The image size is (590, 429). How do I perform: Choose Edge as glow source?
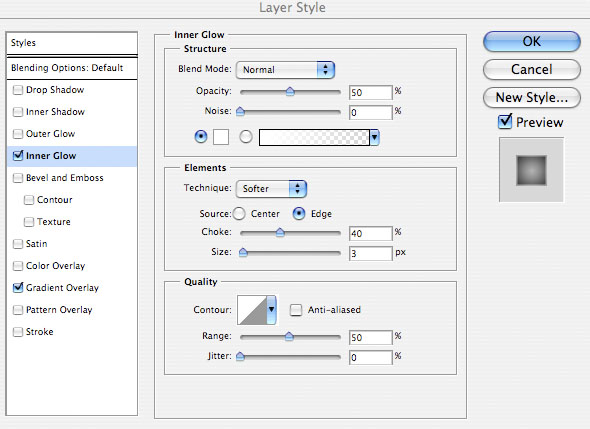point(299,214)
